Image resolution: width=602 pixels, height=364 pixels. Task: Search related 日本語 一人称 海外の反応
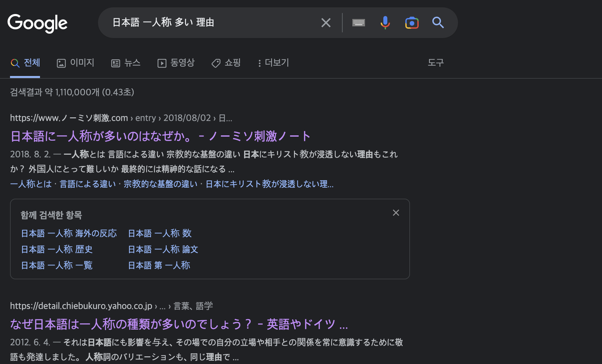tap(69, 233)
